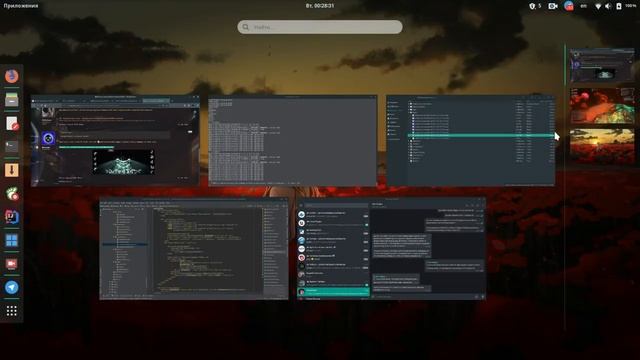Select the second workspace thumbnail

(x=602, y=105)
